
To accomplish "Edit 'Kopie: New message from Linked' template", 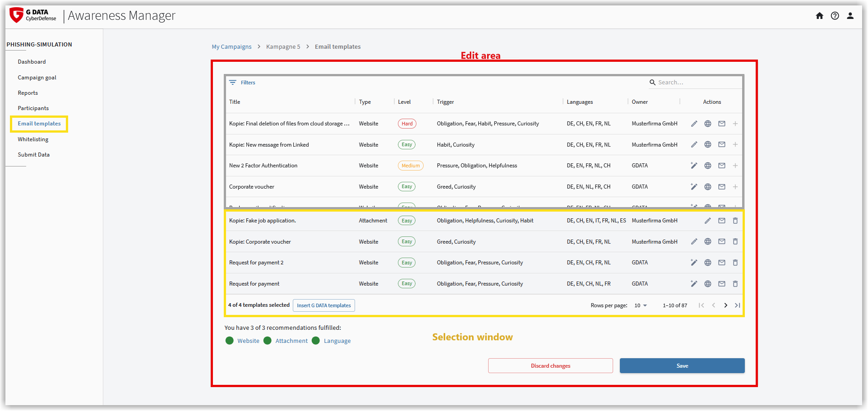I will pos(694,145).
